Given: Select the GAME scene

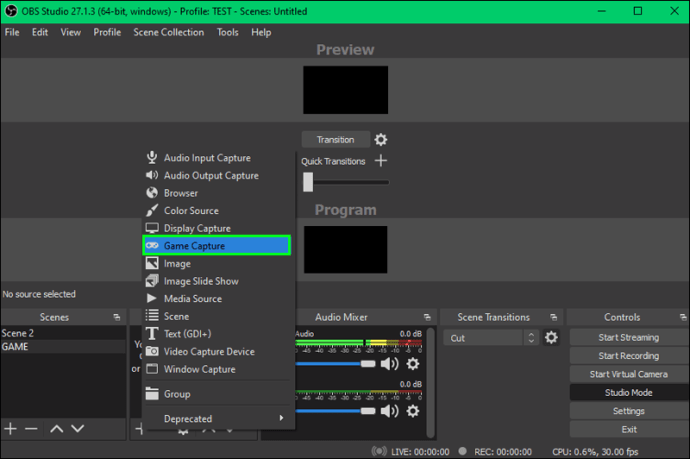Looking at the screenshot, I should click(63, 346).
